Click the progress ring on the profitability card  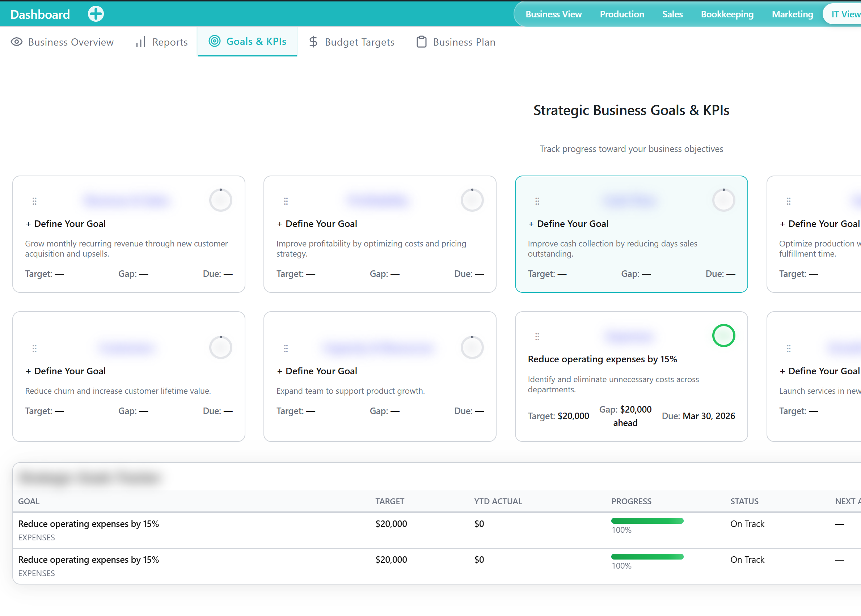click(x=472, y=200)
